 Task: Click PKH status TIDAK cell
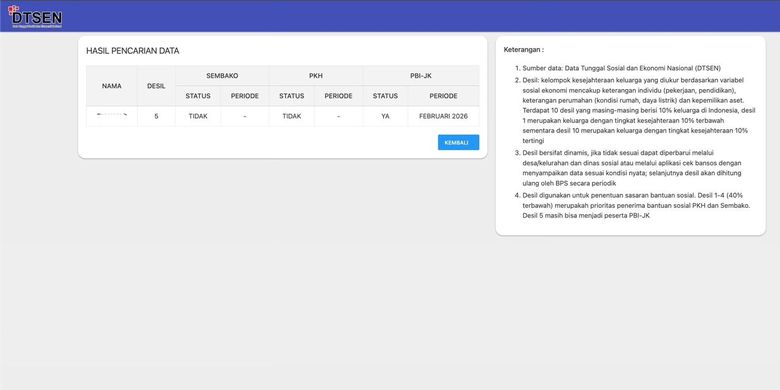(x=292, y=116)
